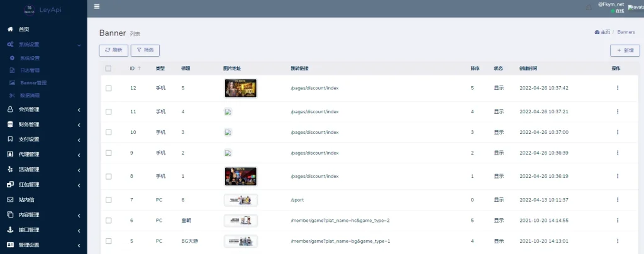Expand the 会员管理 sidebar menu
644x254 pixels.
tap(43, 109)
